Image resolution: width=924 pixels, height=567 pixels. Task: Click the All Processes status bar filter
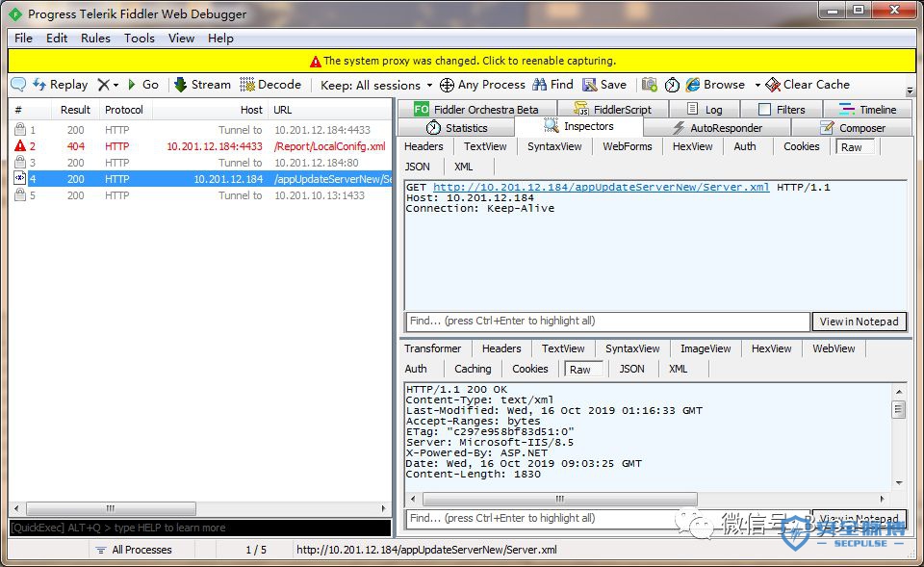[135, 550]
